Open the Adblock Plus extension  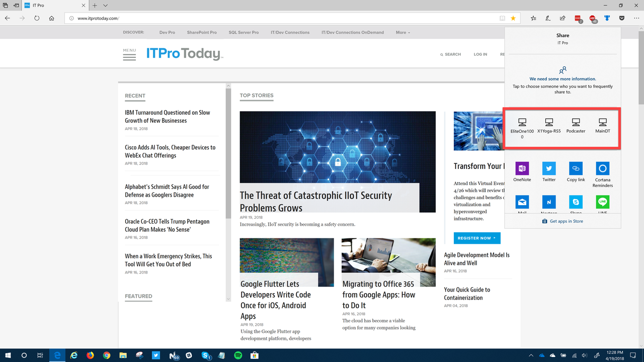593,19
